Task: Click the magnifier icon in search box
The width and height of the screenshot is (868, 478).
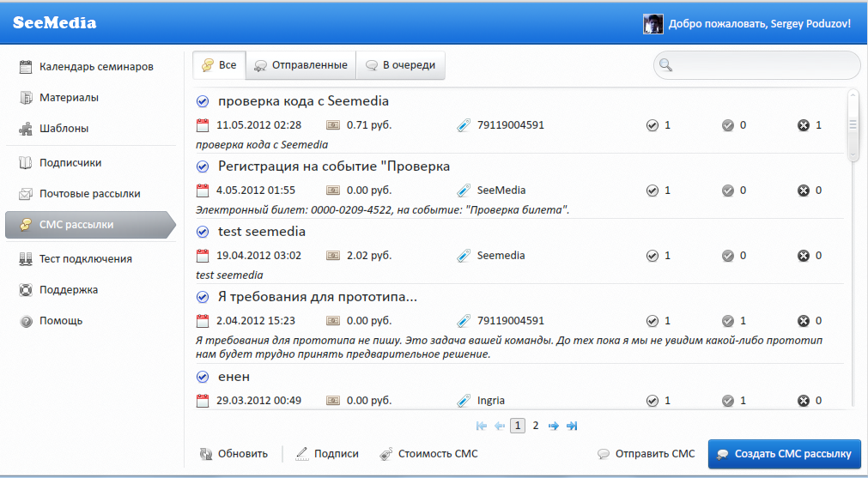Action: (666, 65)
